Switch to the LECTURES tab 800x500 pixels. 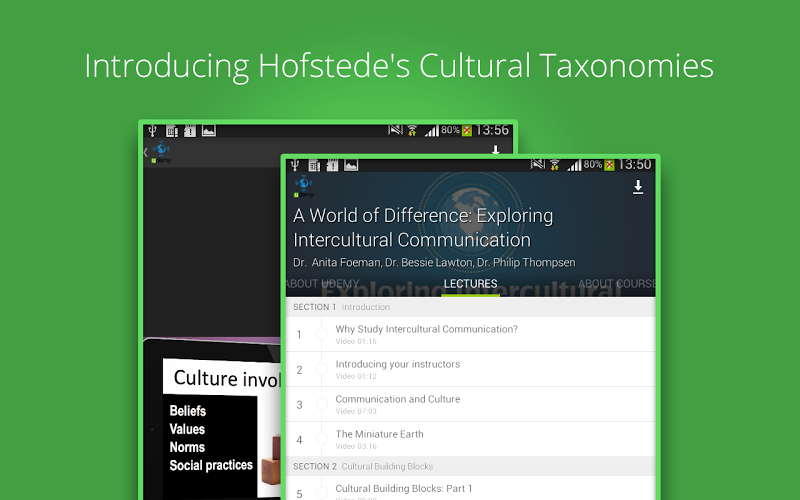click(x=470, y=284)
